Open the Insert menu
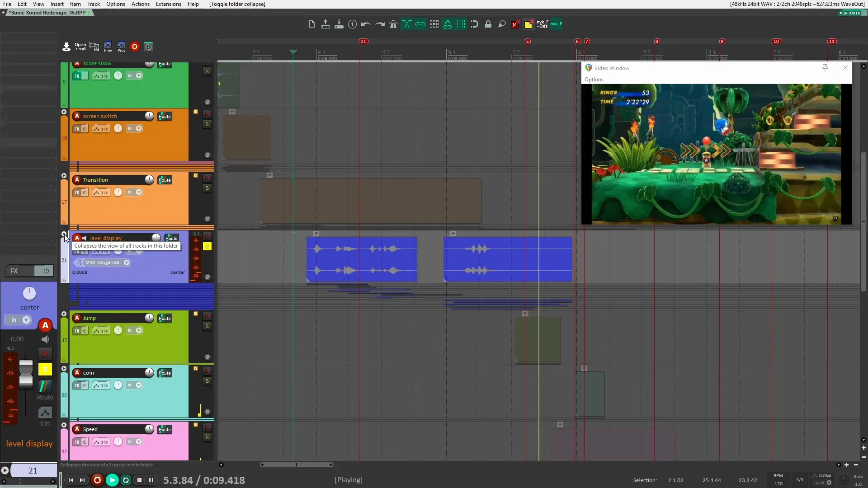Viewport: 868px width, 488px height. 57,4
